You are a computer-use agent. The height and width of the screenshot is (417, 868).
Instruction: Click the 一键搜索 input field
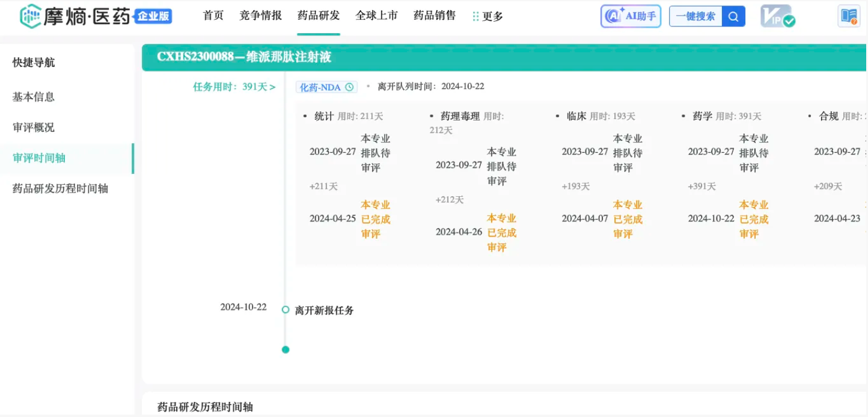click(x=695, y=16)
